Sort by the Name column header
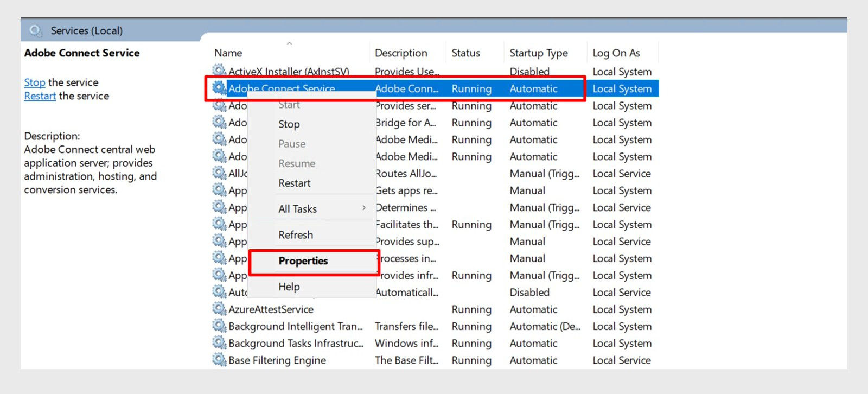Screen dimensions: 868x394 228,53
